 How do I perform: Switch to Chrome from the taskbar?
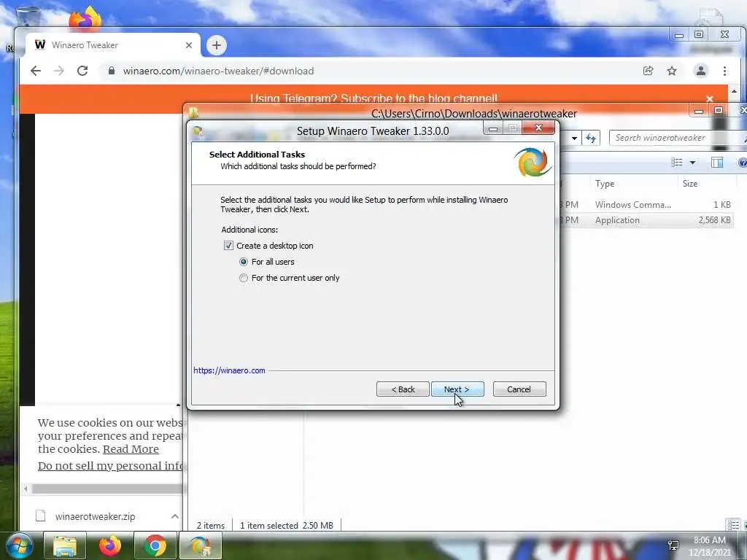155,545
